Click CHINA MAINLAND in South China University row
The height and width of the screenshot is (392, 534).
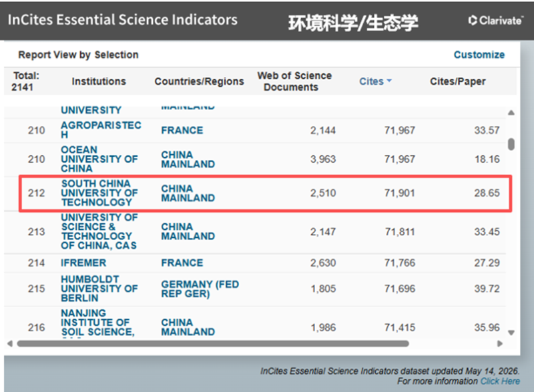coord(188,193)
